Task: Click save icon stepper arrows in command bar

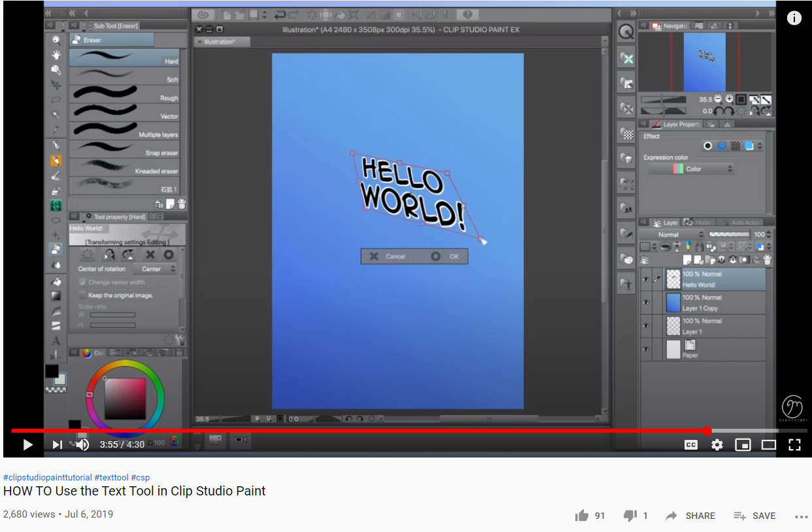Action: (263, 14)
